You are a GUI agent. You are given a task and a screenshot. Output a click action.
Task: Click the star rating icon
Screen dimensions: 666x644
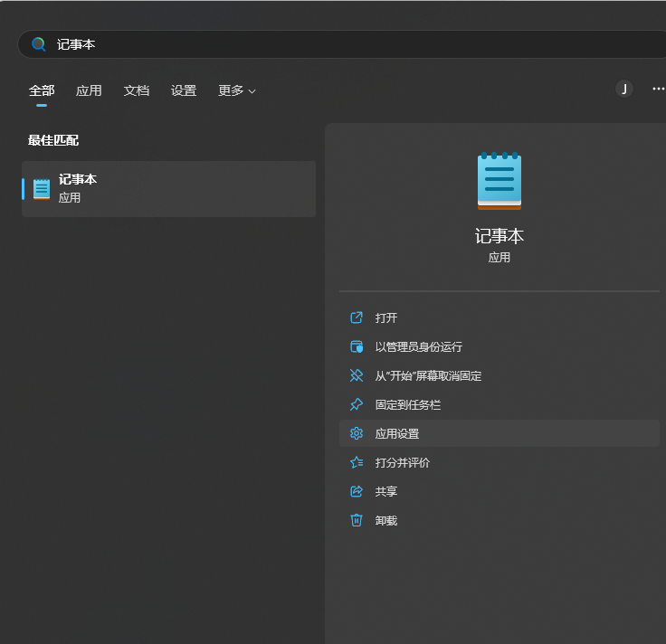(357, 462)
